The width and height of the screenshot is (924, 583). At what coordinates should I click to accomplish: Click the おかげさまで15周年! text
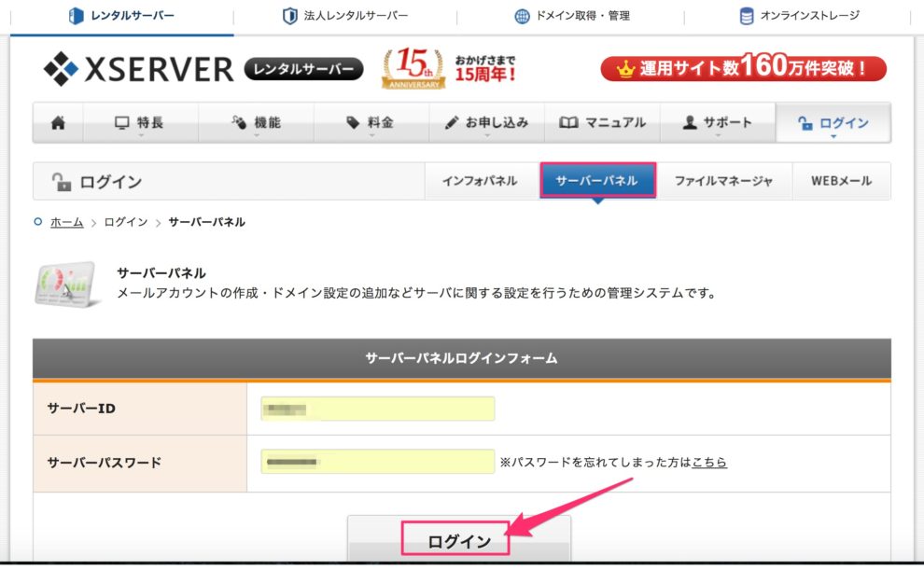pyautogui.click(x=485, y=69)
